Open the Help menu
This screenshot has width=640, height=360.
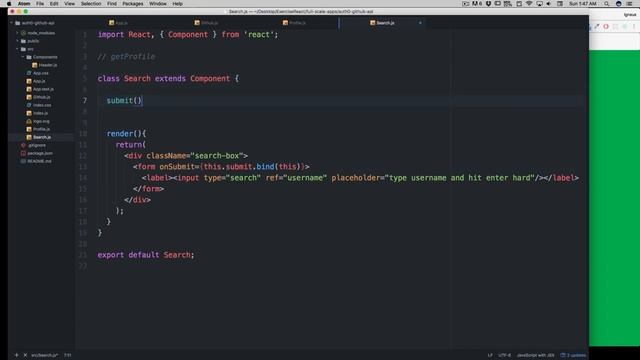coord(178,4)
